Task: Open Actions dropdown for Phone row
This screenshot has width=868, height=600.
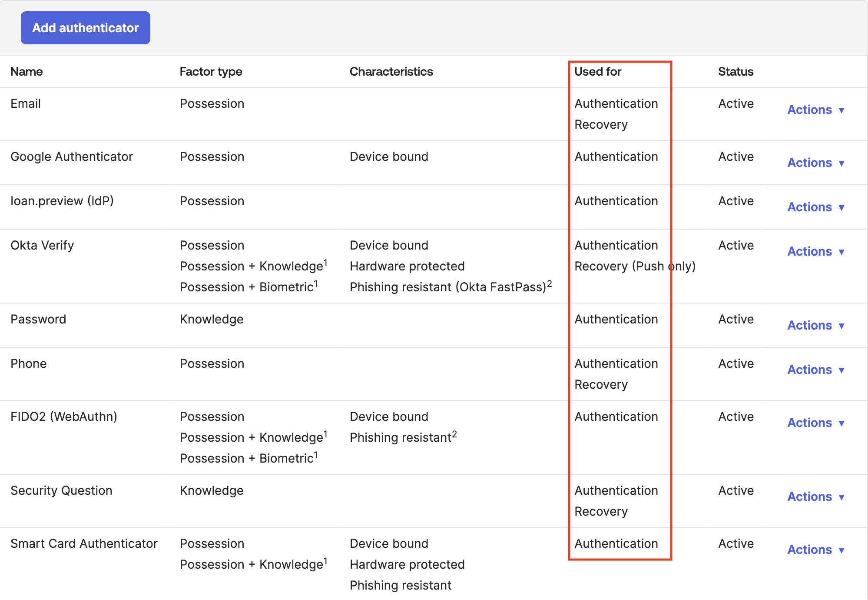Action: [815, 370]
